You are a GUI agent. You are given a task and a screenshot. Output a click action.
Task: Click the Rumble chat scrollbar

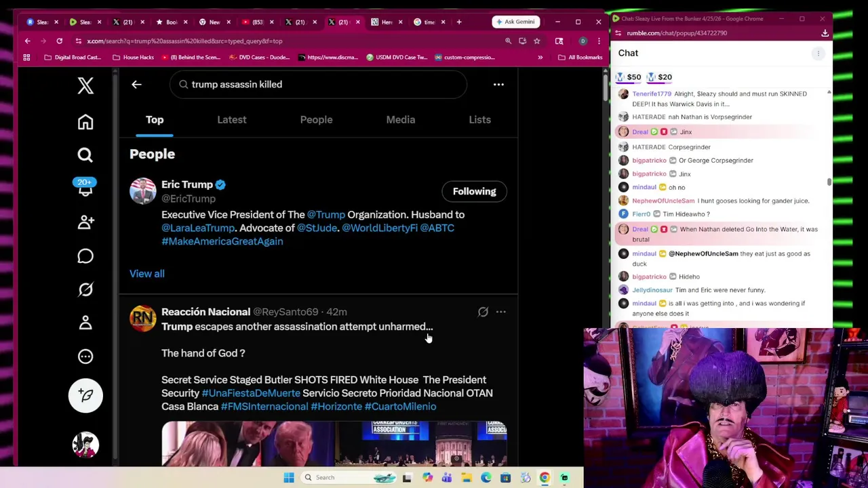pos(829,182)
